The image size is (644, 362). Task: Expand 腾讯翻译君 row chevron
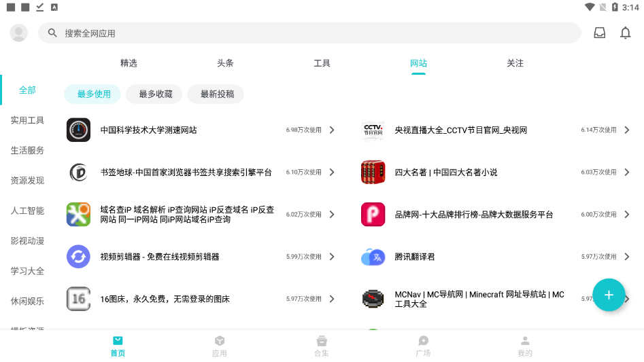(627, 257)
